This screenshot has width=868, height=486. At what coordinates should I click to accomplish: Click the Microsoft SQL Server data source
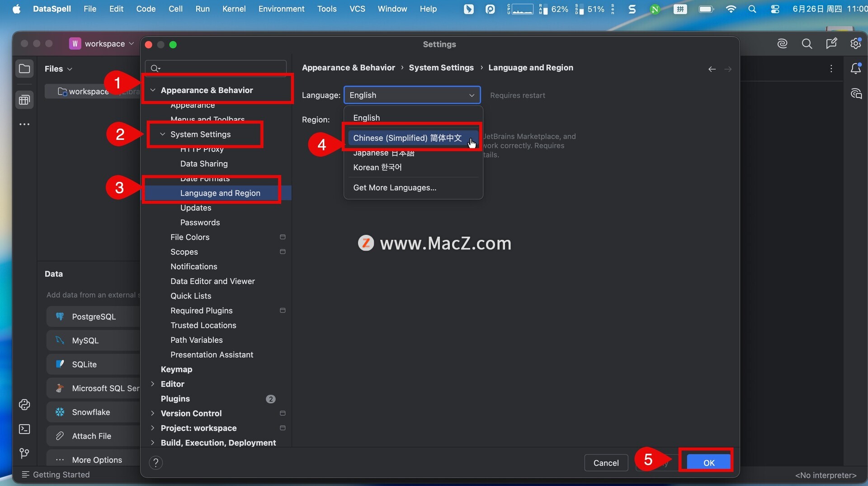coord(93,388)
